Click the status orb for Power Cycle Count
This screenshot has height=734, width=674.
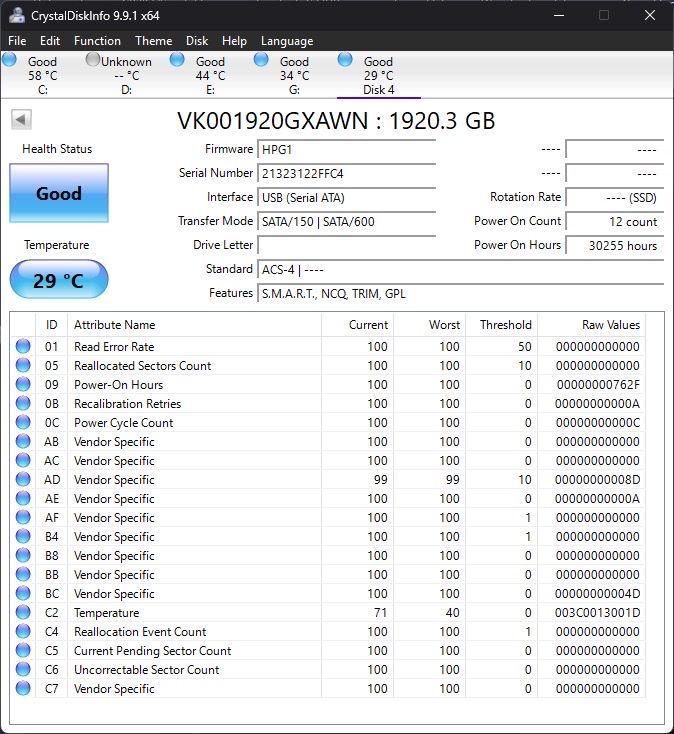[x=23, y=422]
